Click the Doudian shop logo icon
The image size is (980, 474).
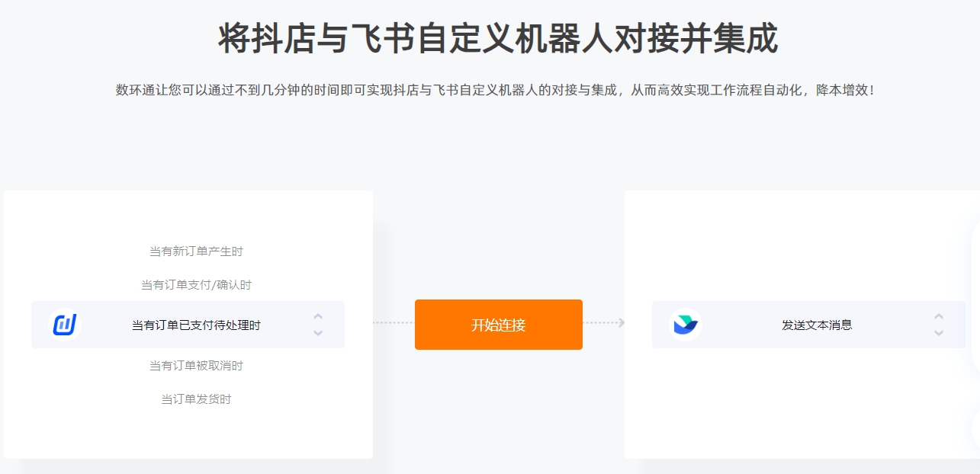[x=65, y=325]
